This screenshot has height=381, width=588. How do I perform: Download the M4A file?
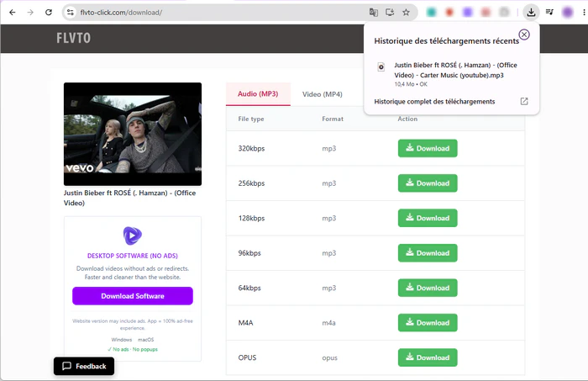(x=428, y=323)
